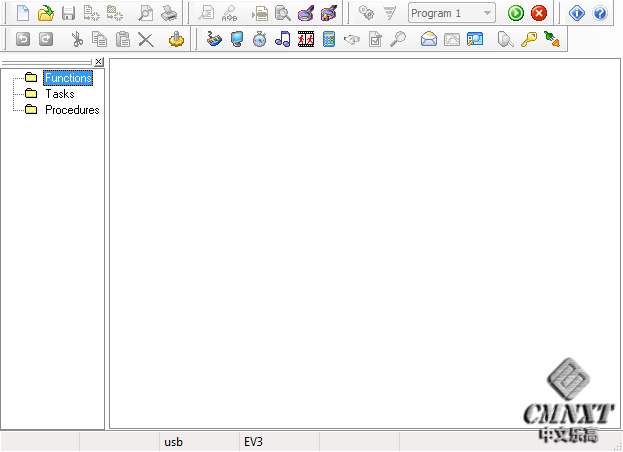Viewport: 623px width, 452px height.
Task: Click the blue diamond info icon
Action: pos(577,13)
